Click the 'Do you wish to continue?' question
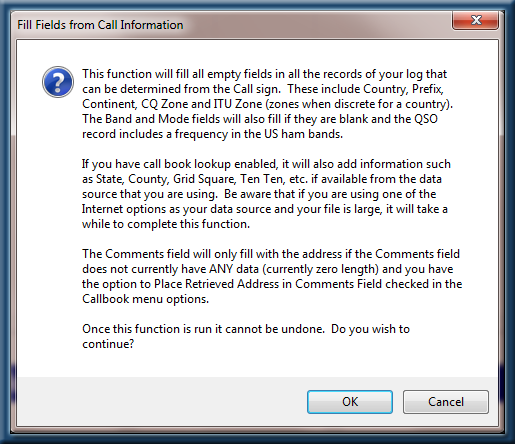This screenshot has height=444, width=515. coord(246,336)
